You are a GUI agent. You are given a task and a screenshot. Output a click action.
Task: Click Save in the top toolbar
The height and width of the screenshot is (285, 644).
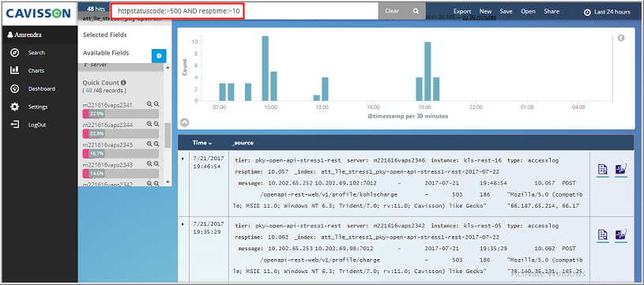pyautogui.click(x=506, y=12)
